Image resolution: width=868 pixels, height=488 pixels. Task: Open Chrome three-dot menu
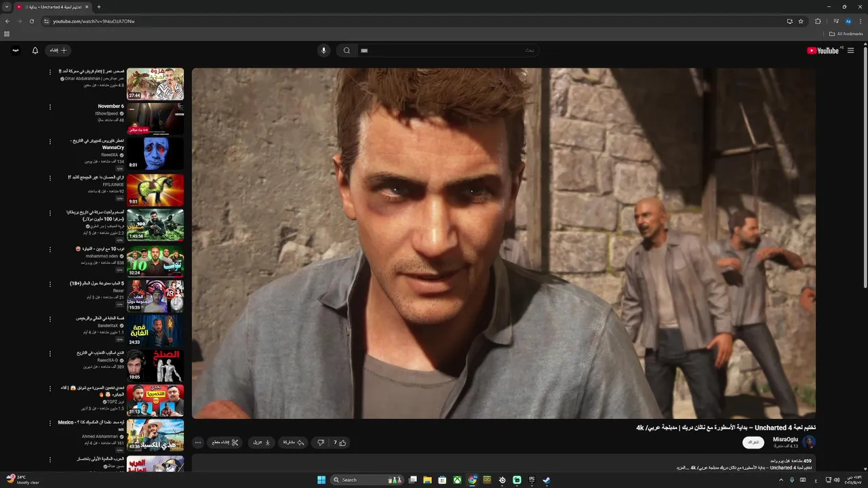pyautogui.click(x=861, y=21)
